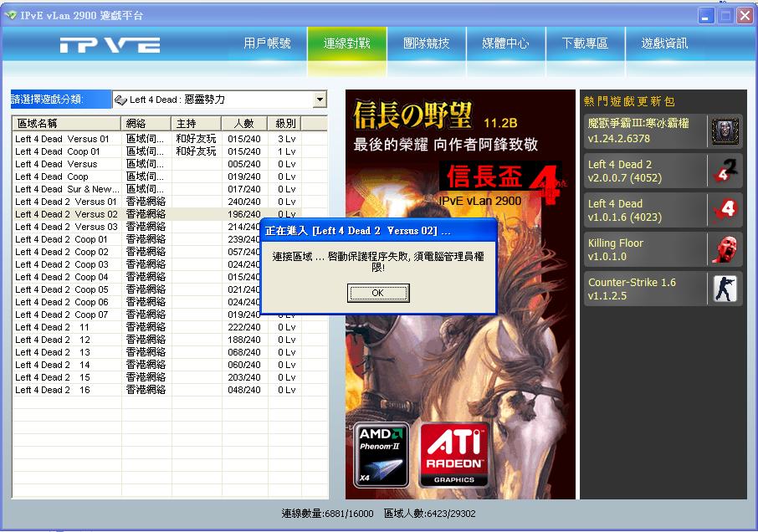Open Killing Floor v1.0.1.0 update
Screen dimensions: 758x532
point(663,249)
